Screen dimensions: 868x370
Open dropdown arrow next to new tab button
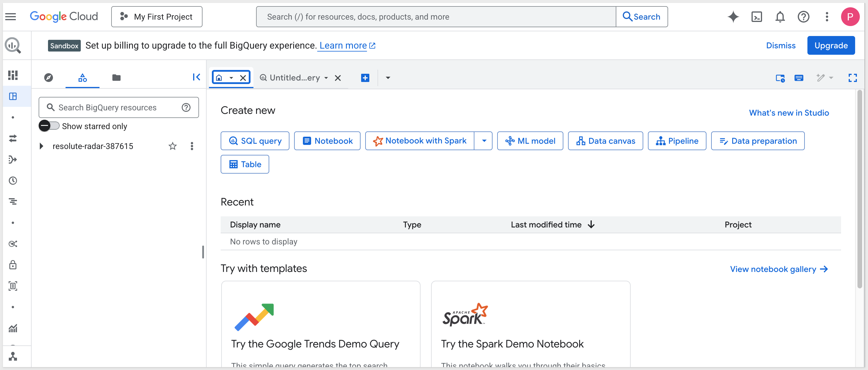coord(388,78)
